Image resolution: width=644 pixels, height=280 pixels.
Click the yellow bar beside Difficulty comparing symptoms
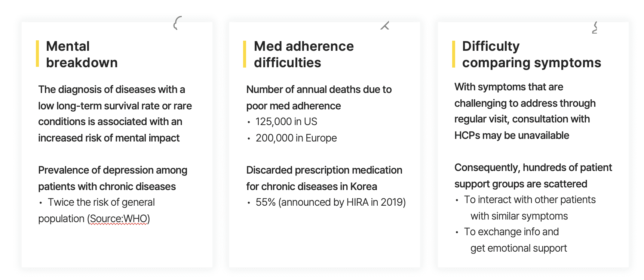454,54
